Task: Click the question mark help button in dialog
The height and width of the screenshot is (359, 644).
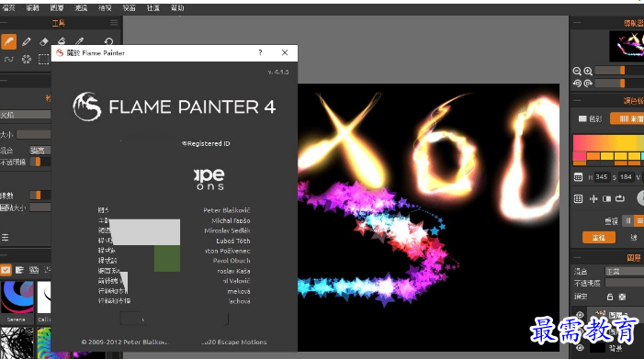Action: (x=260, y=52)
